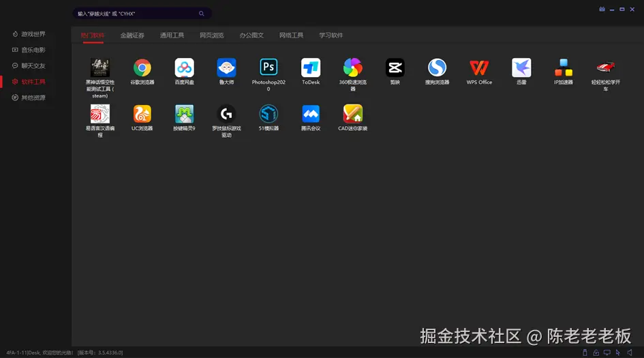Switch to the 办公图文 tab

tap(251, 35)
